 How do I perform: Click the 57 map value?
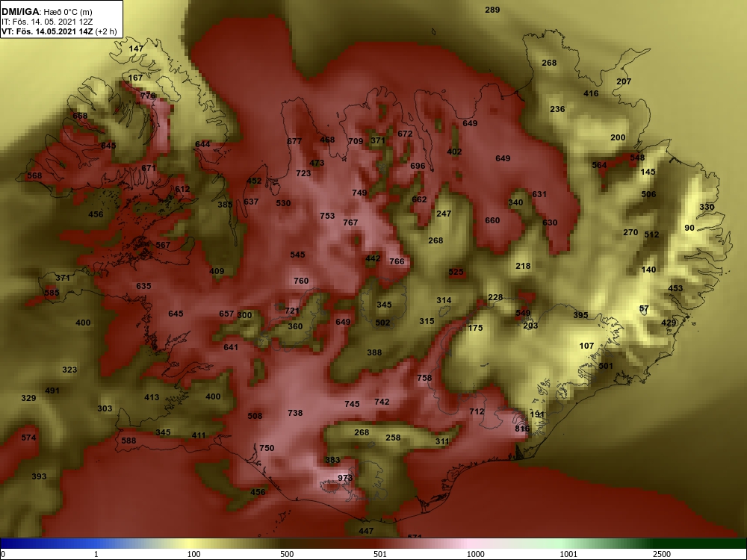(x=644, y=308)
